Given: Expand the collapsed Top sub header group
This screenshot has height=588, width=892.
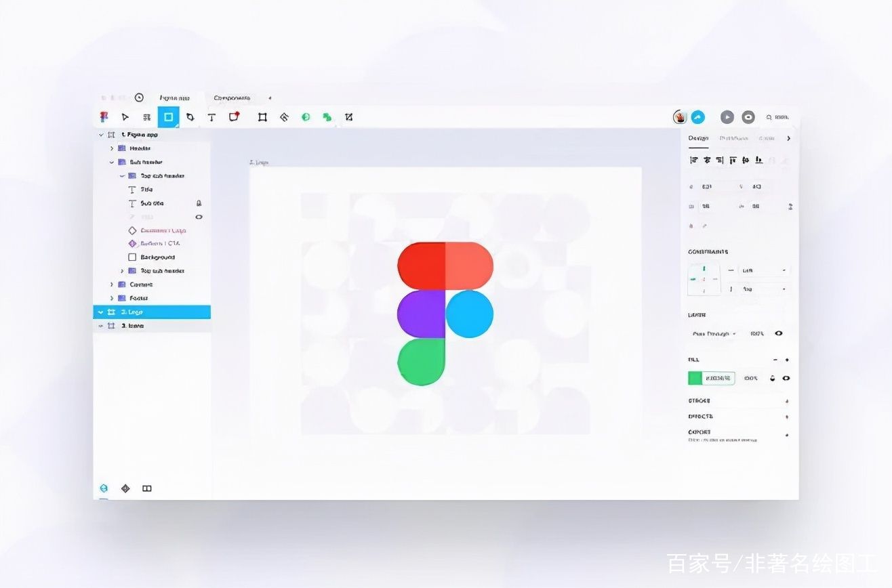Looking at the screenshot, I should click(123, 271).
